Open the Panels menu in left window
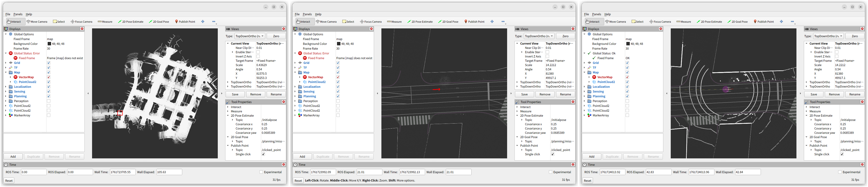 pos(18,14)
